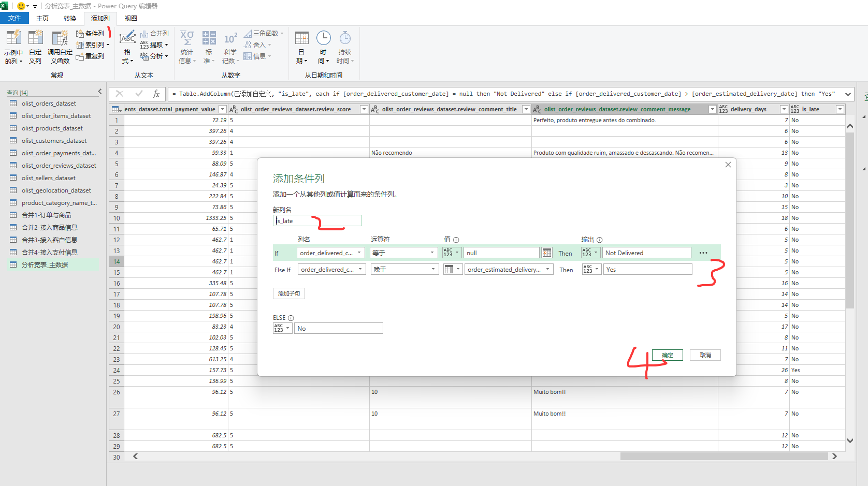
Task: Click the ellipsis options on the If clause row
Action: (x=703, y=253)
